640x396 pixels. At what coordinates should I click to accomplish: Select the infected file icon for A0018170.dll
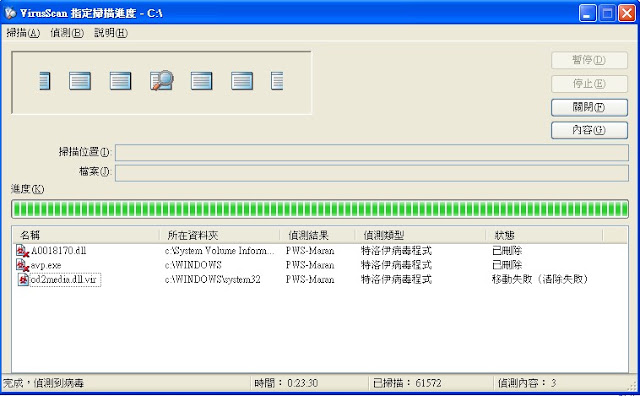[x=22, y=251]
